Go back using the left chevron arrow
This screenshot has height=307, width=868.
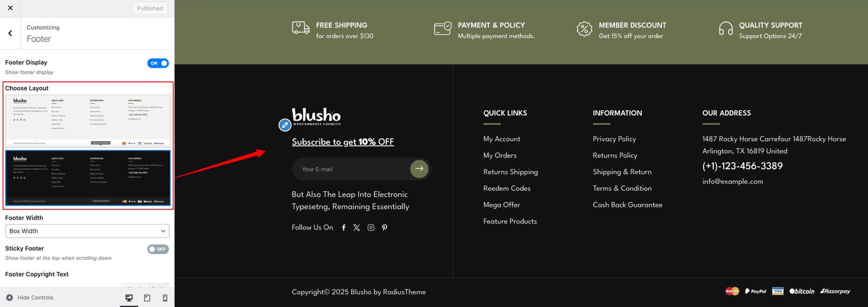[x=10, y=33]
